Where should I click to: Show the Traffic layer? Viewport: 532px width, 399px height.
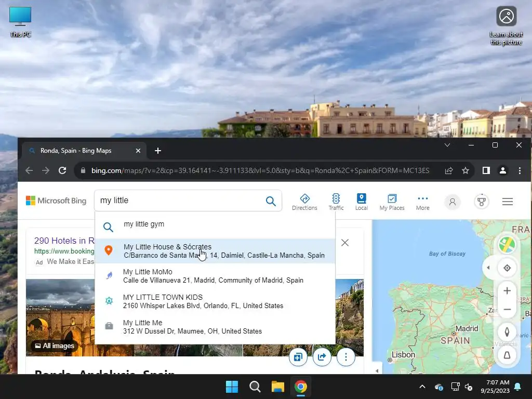336,202
